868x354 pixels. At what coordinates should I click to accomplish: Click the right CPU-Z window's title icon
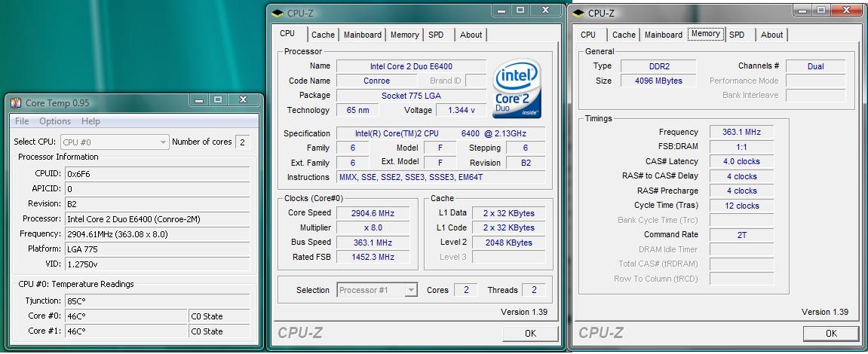point(578,14)
